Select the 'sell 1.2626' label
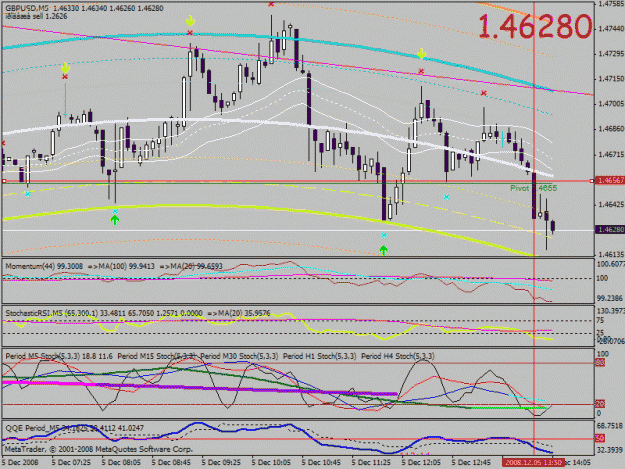This screenshot has width=625, height=469. click(x=51, y=16)
